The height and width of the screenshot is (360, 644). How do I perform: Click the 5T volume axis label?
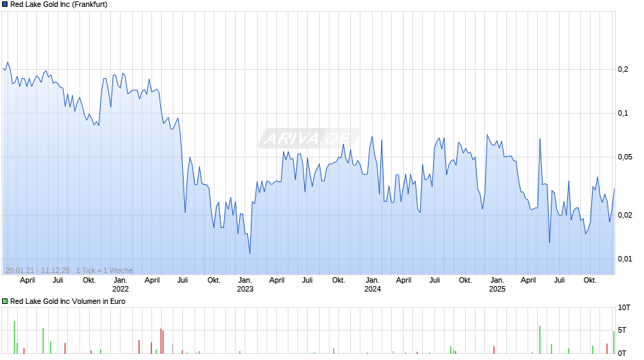[x=622, y=331]
